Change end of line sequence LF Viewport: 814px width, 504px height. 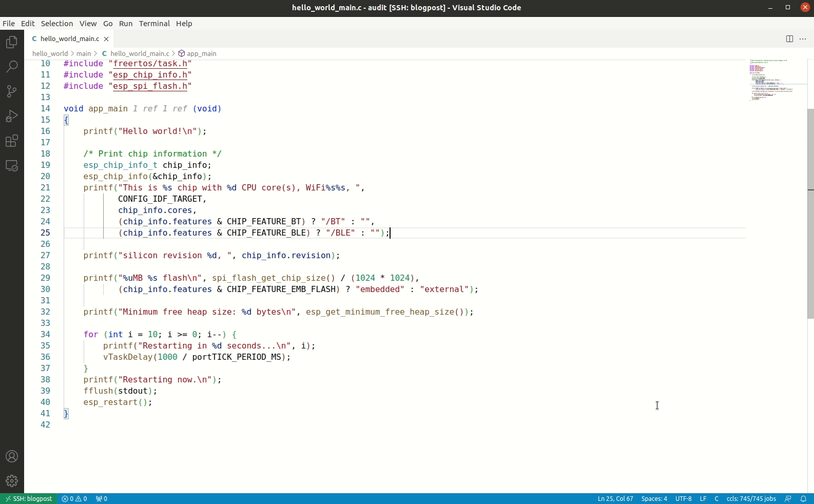click(x=703, y=498)
